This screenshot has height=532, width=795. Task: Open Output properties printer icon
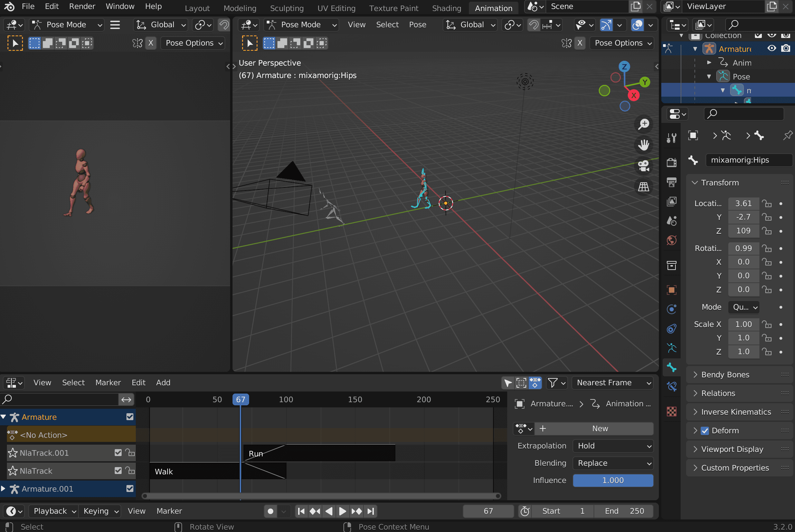coord(671,182)
